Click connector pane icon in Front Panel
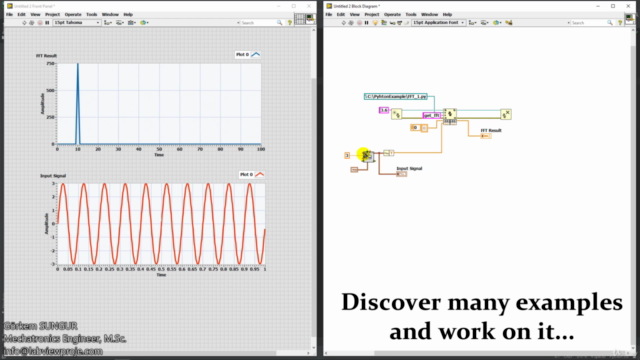Image resolution: width=640 pixels, height=360 pixels. pos(300,19)
